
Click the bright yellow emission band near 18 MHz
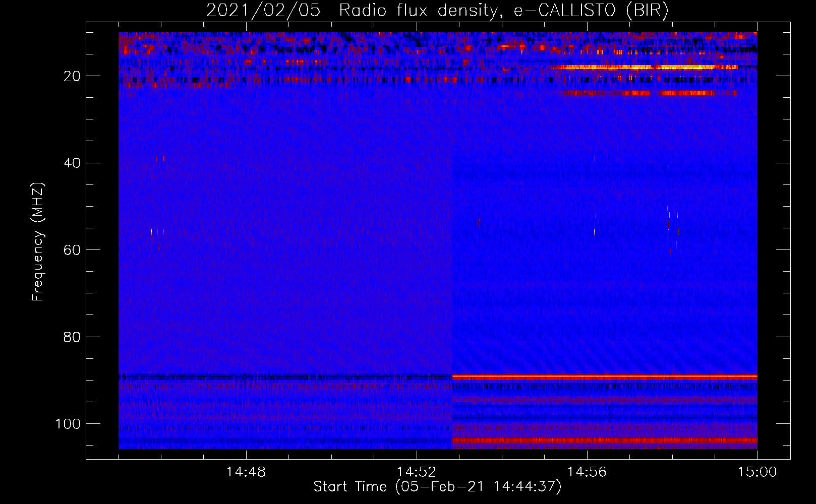click(x=645, y=67)
